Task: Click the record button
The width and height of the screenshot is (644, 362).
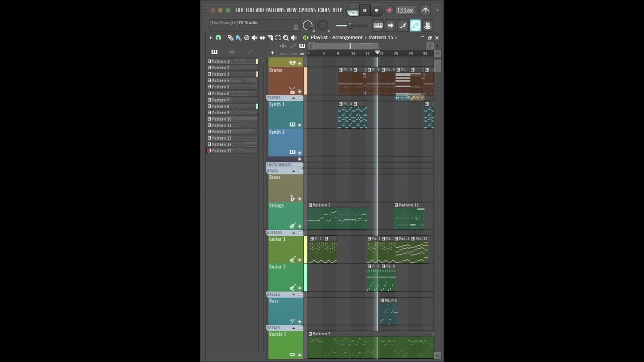Action: point(389,10)
